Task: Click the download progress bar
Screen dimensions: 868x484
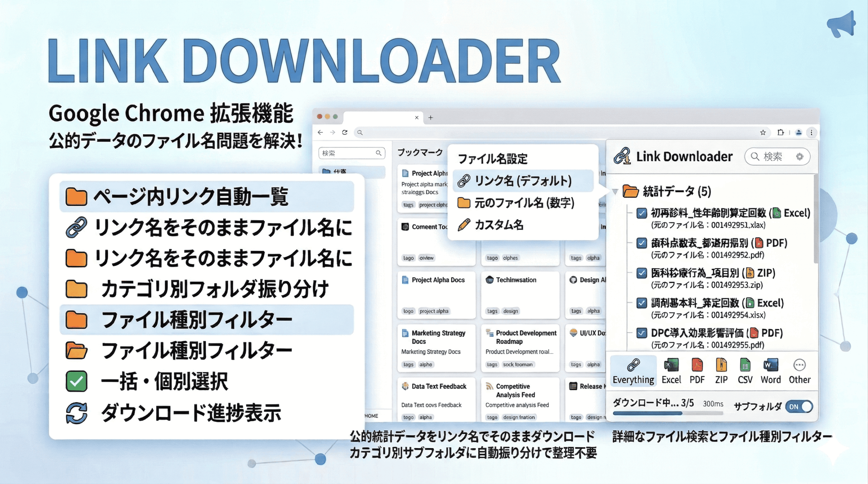Action: (667, 413)
